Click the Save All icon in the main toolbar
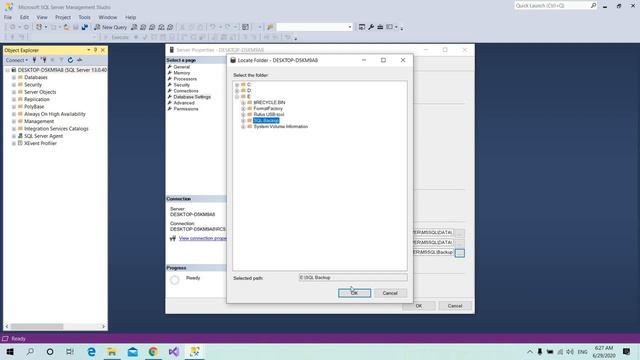This screenshot has height=360, width=640. [x=84, y=27]
